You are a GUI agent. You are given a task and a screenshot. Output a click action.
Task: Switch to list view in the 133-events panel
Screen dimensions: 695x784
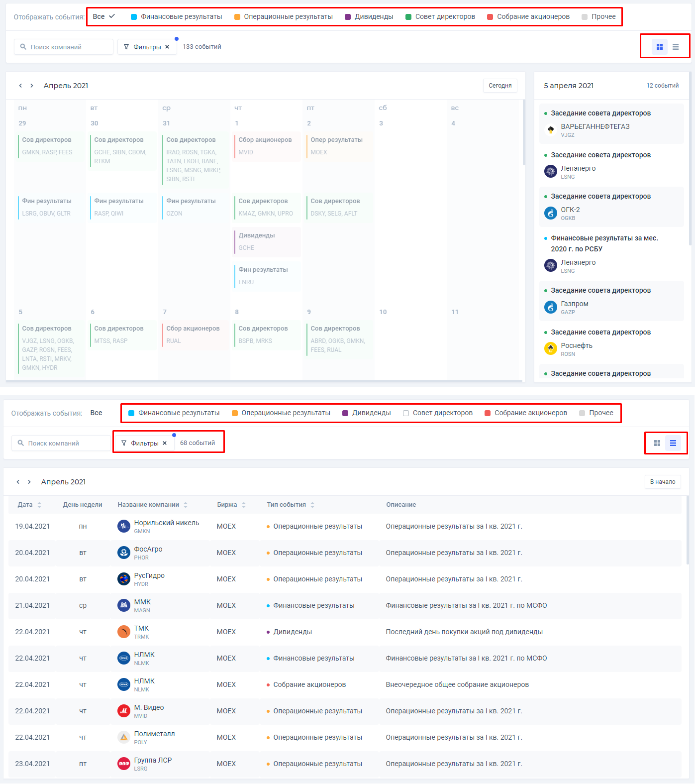click(x=676, y=47)
